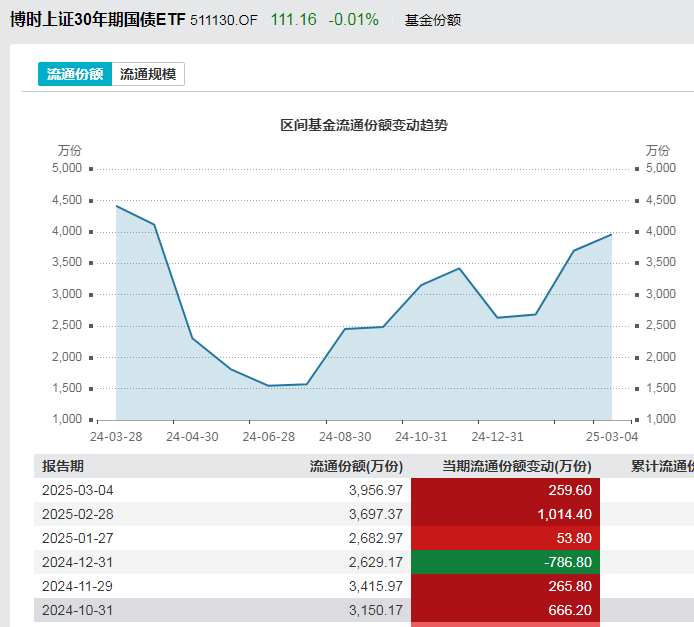Click the chart title 区间基金流通份额变动趋势

click(x=364, y=125)
